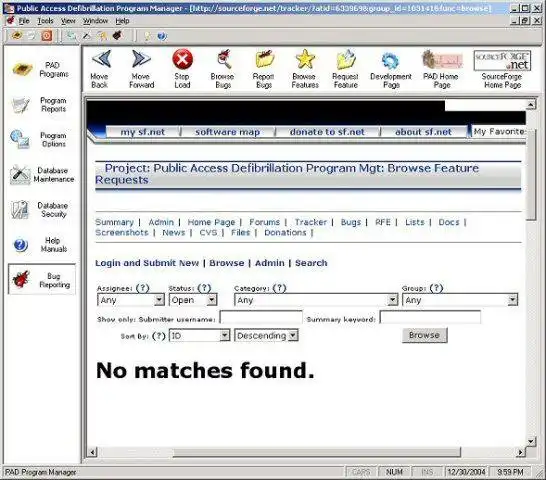Image resolution: width=546 pixels, height=480 pixels.
Task: Click the lightbulb icon in small toolbar
Action: pos(147,36)
